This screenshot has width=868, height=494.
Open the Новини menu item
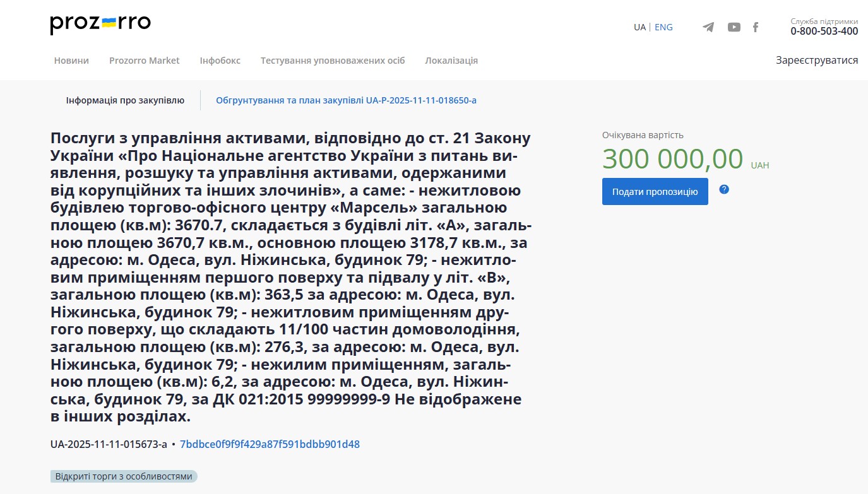coord(71,61)
